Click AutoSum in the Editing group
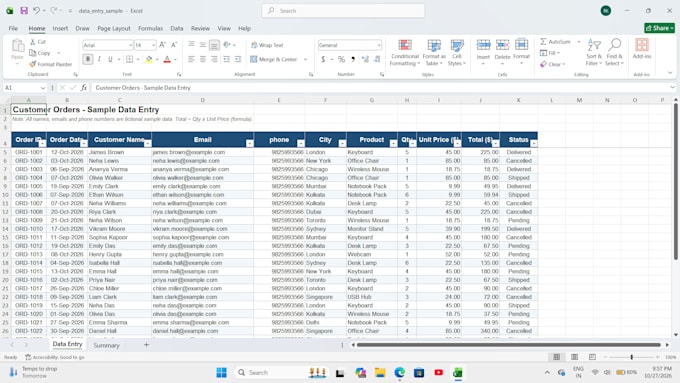This screenshot has width=680, height=383. tap(556, 42)
